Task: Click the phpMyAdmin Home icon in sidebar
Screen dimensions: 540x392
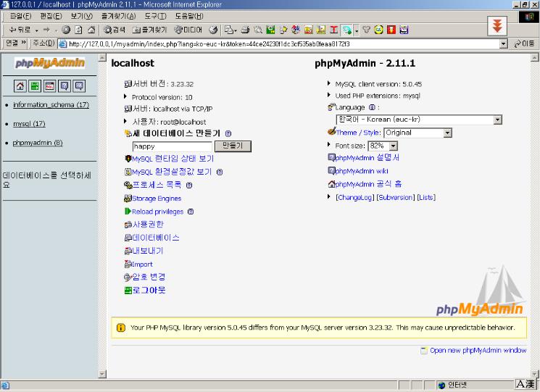Action: tap(20, 86)
